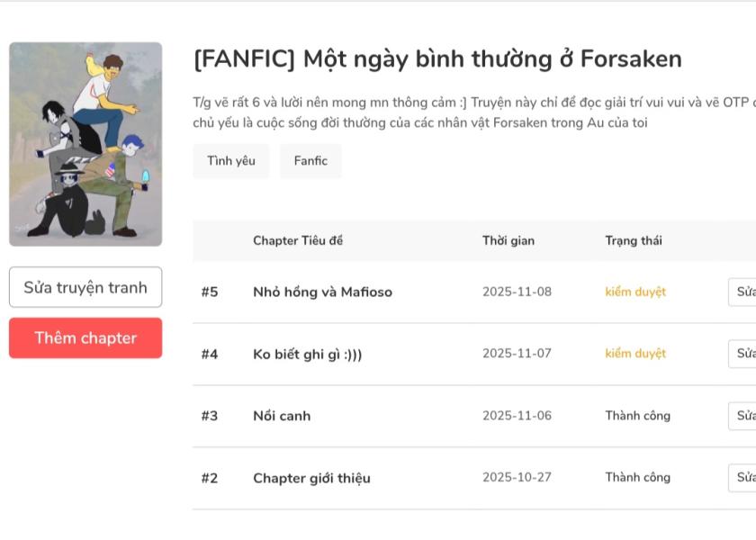Click the date 2025-10-27 in chapter #2 row

[517, 478]
